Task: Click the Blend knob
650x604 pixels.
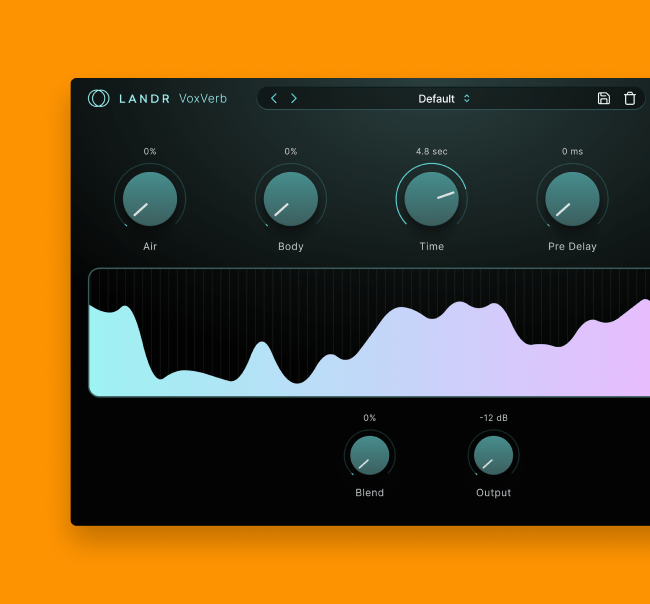Action: (x=370, y=455)
